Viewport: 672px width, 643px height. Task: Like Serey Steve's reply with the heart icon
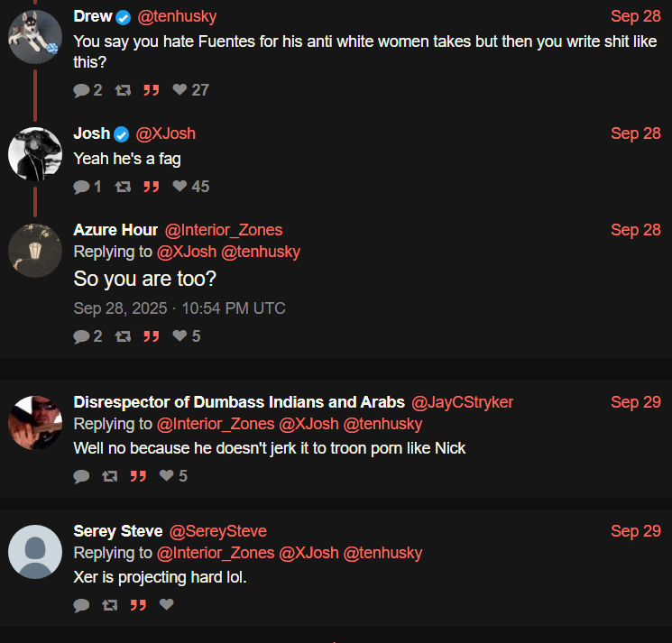pyautogui.click(x=166, y=604)
